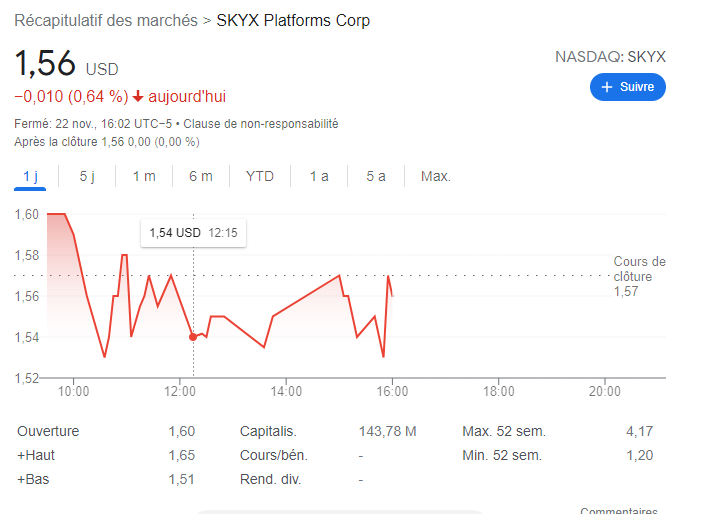This screenshot has height=514, width=711.
Task: Click the plus icon in Suivre button
Action: [606, 87]
